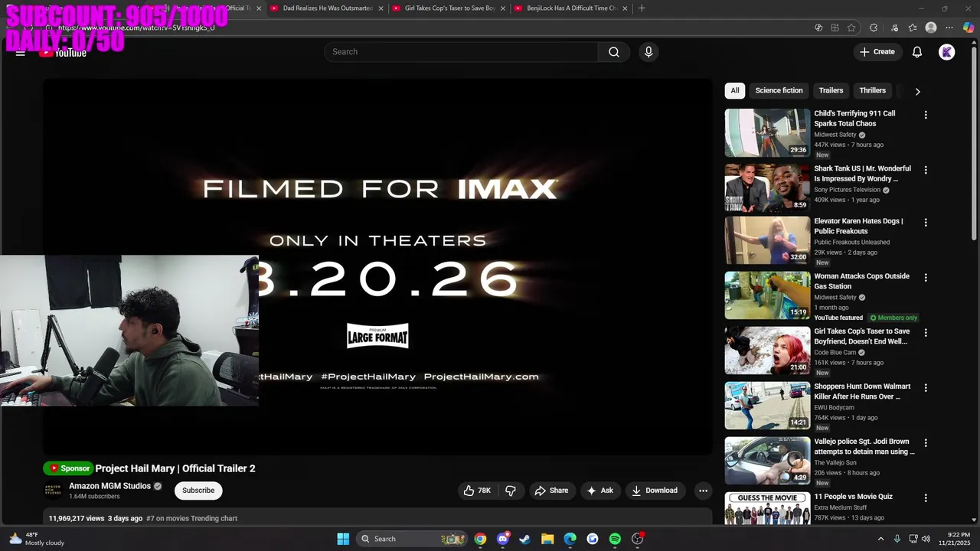Click the Create button
The width and height of the screenshot is (980, 551).
point(877,52)
